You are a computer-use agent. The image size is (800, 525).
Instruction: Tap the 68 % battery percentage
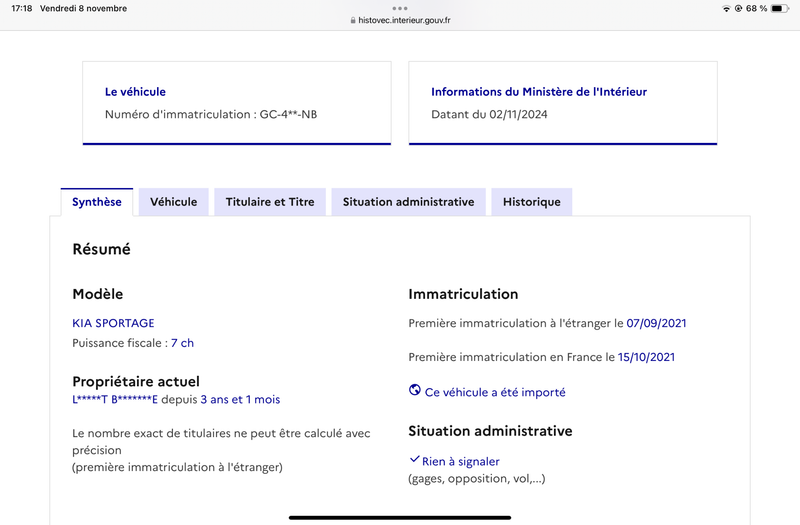click(x=756, y=9)
